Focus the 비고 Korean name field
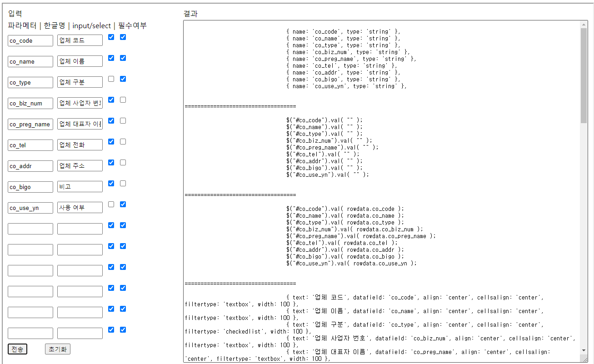The width and height of the screenshot is (594, 364). tap(80, 187)
